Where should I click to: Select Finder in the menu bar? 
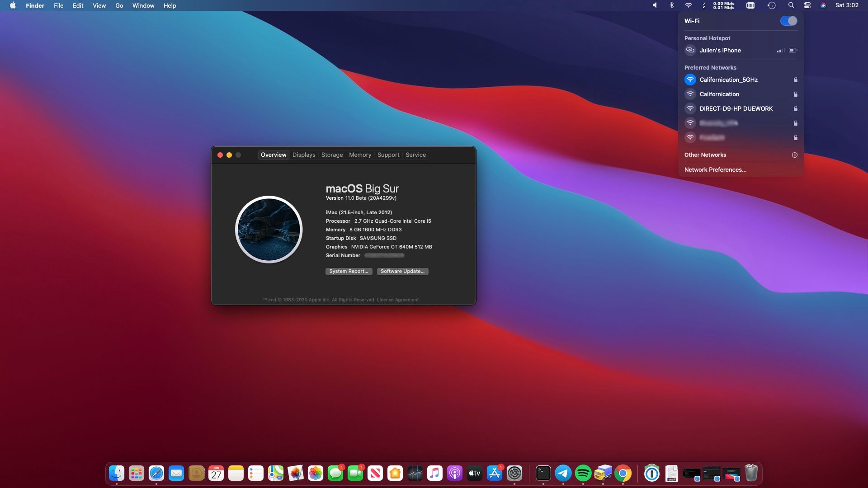tap(34, 5)
